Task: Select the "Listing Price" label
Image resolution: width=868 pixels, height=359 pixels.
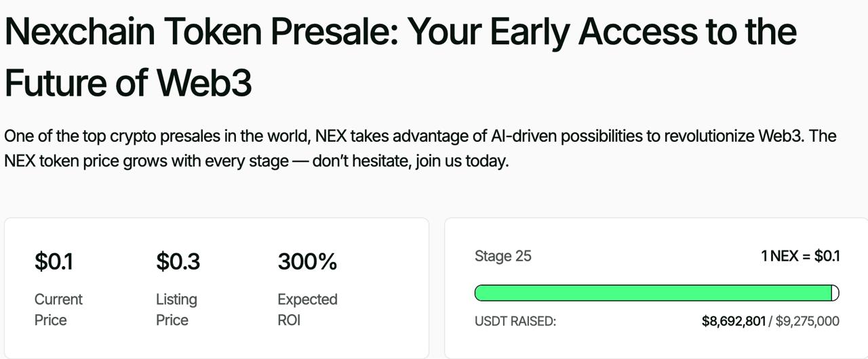Action: pos(176,309)
